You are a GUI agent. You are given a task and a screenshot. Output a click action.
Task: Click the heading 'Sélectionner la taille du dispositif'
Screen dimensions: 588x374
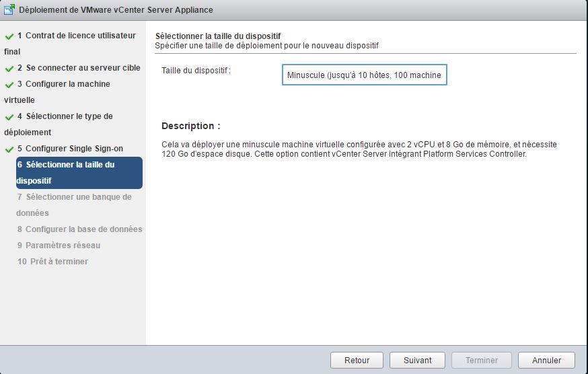click(x=218, y=36)
